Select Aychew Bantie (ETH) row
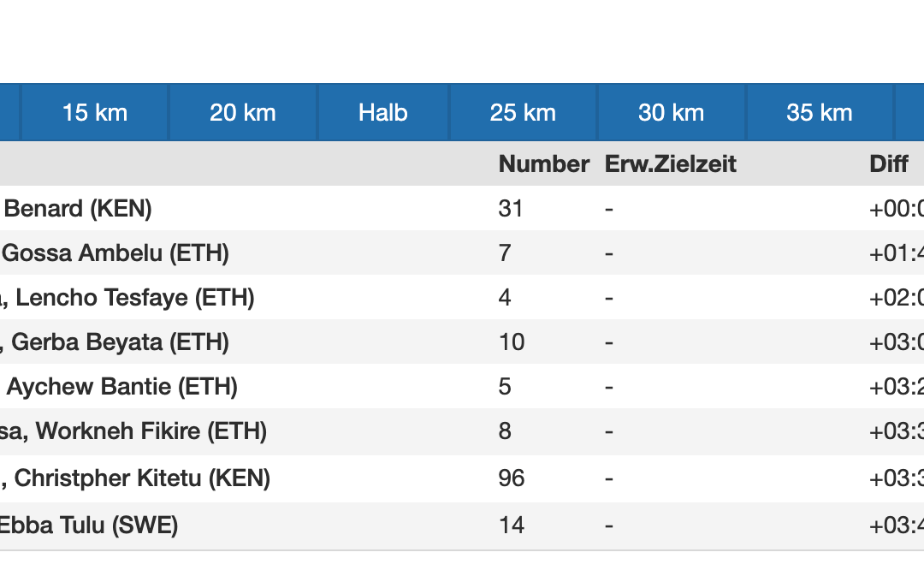The height and width of the screenshot is (570, 924). pyautogui.click(x=122, y=387)
